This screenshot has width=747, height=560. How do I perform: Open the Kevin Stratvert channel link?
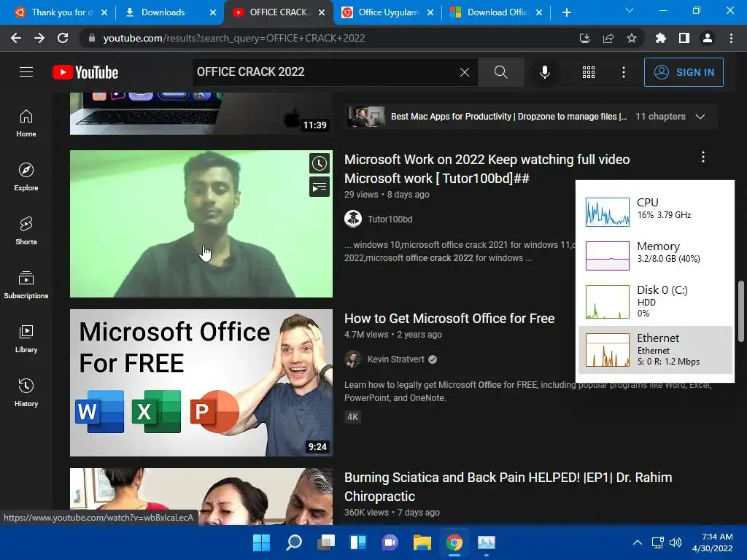(395, 359)
